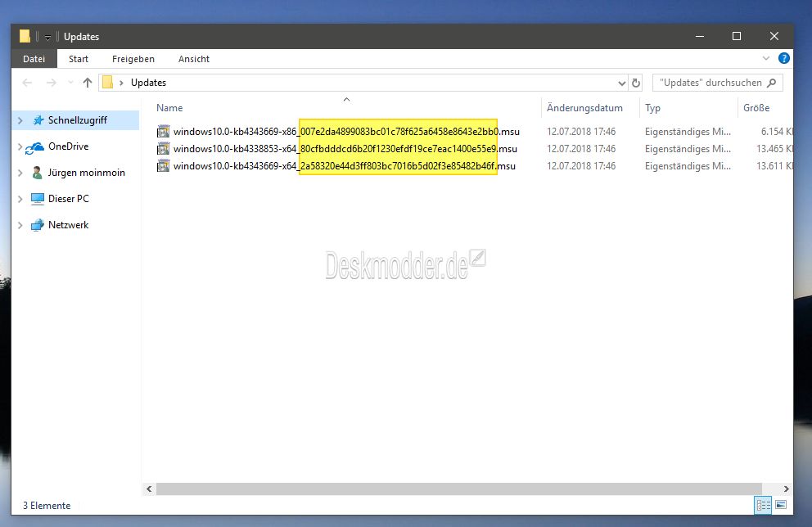Click Updates in the address bar path
This screenshot has width=812, height=527.
[149, 83]
